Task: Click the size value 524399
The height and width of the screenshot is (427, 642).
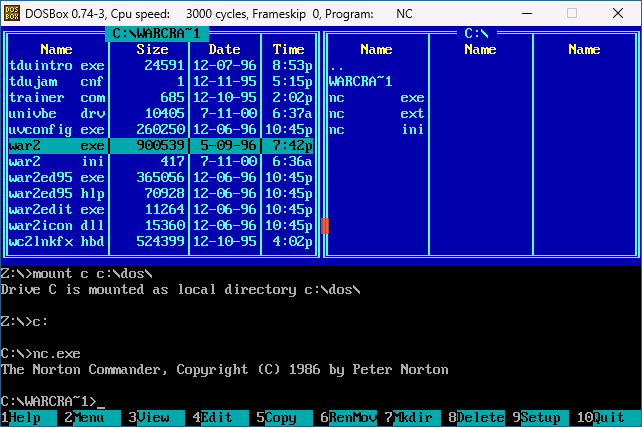Action: pos(160,241)
